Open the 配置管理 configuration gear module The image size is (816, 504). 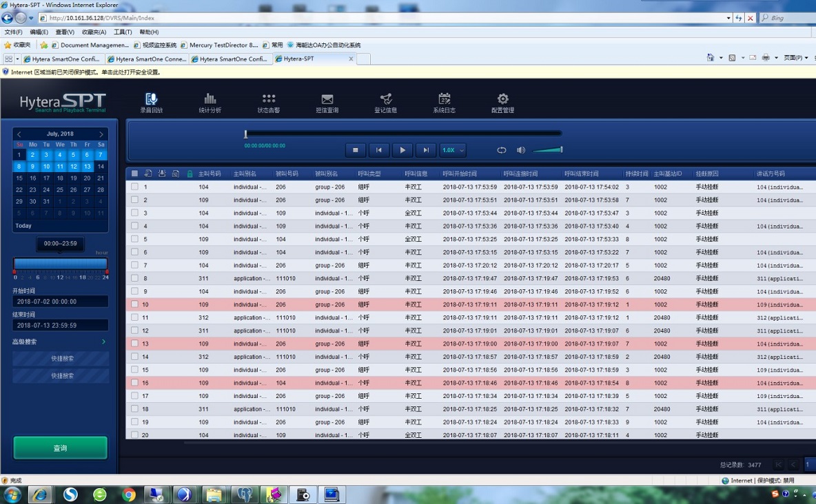tap(502, 103)
